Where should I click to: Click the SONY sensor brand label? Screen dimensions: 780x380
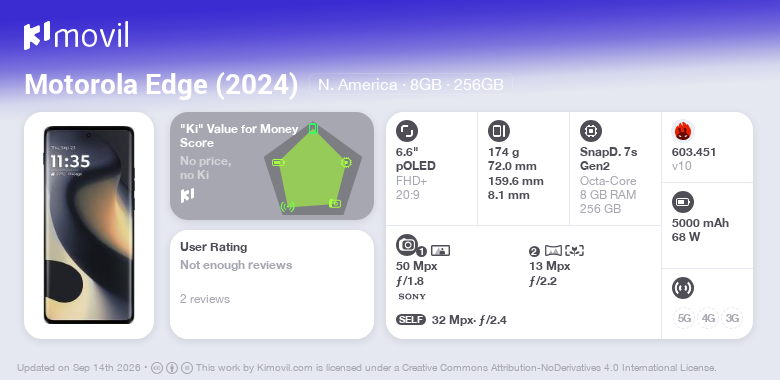click(412, 297)
